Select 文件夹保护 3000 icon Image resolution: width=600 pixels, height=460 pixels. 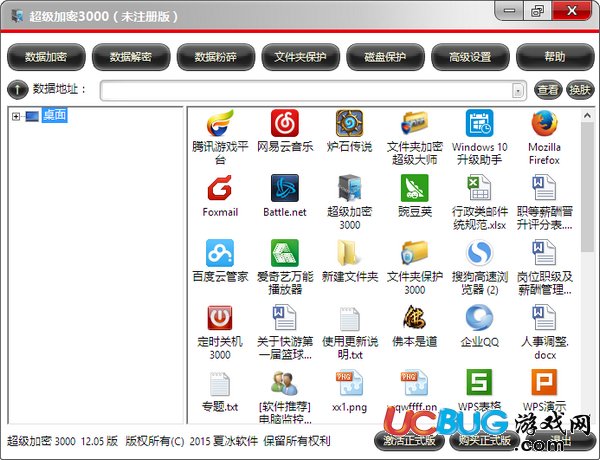pos(414,253)
